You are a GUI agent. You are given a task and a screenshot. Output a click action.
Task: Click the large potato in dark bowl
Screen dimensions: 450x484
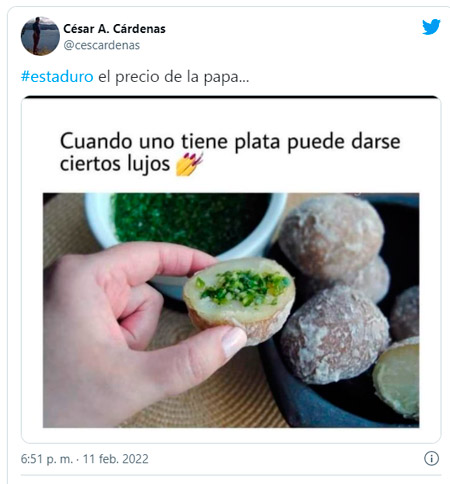tap(335, 334)
